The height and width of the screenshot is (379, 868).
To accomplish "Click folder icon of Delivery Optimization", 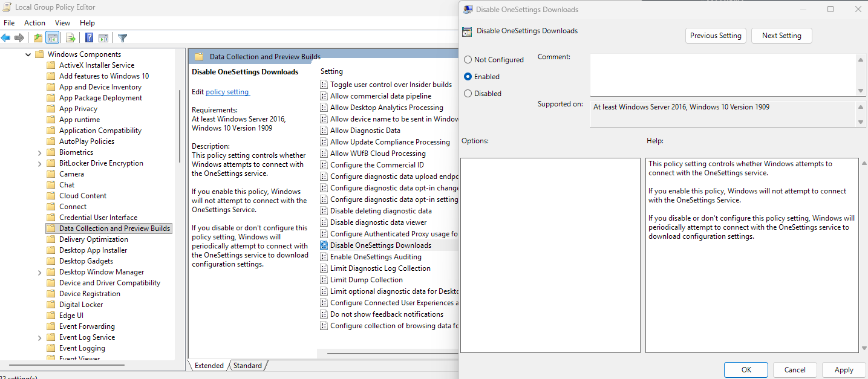I will (51, 239).
